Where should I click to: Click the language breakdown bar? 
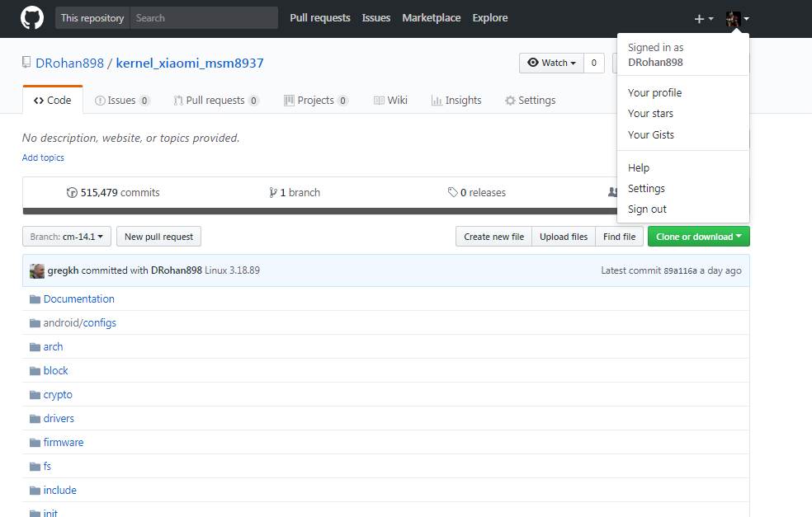(x=320, y=211)
